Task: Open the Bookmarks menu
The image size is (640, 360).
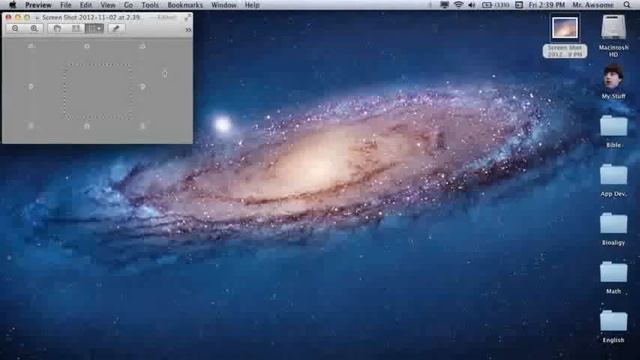Action: pyautogui.click(x=185, y=5)
